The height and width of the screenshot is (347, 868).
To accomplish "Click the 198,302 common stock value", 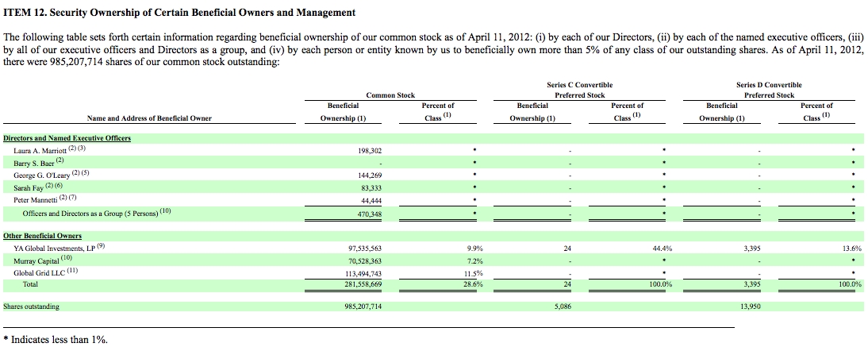I will (370, 150).
